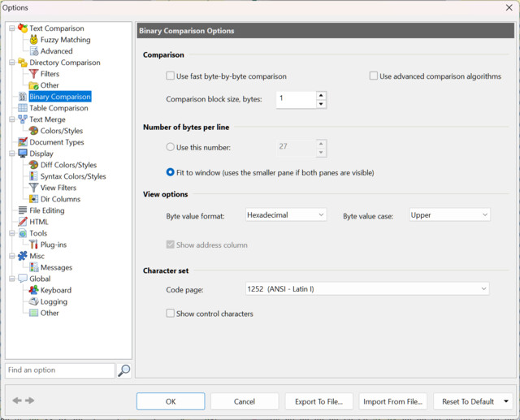The image size is (520, 420).
Task: Enable Use fast byte-by-byte comparison
Action: pos(170,76)
